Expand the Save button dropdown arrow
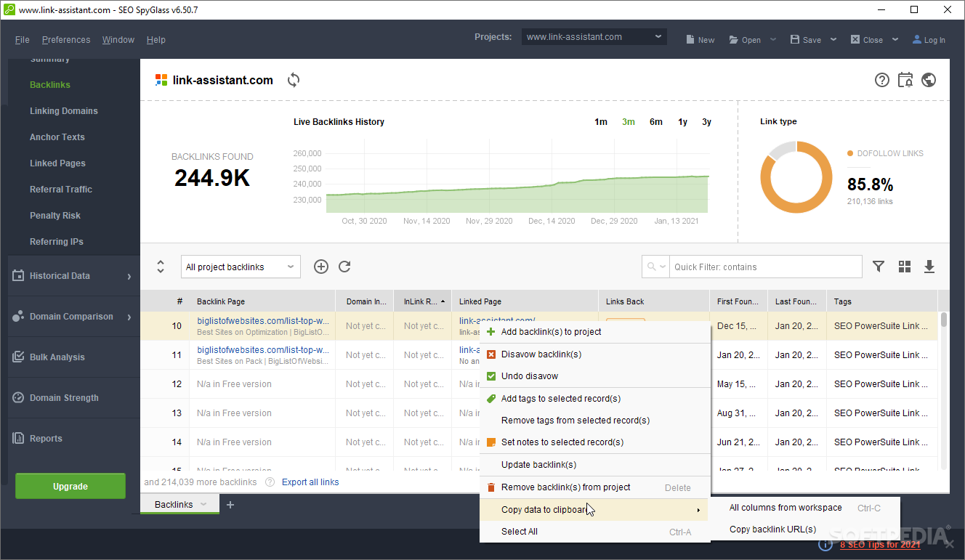Screen dimensions: 965x560 pos(833,39)
